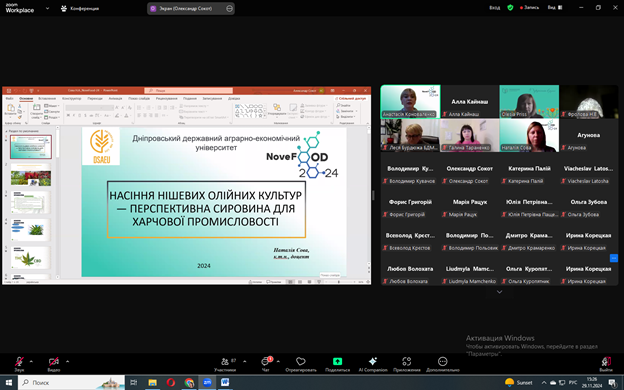
Task: Select Анастасія Коноваленко video tile
Action: click(x=410, y=101)
